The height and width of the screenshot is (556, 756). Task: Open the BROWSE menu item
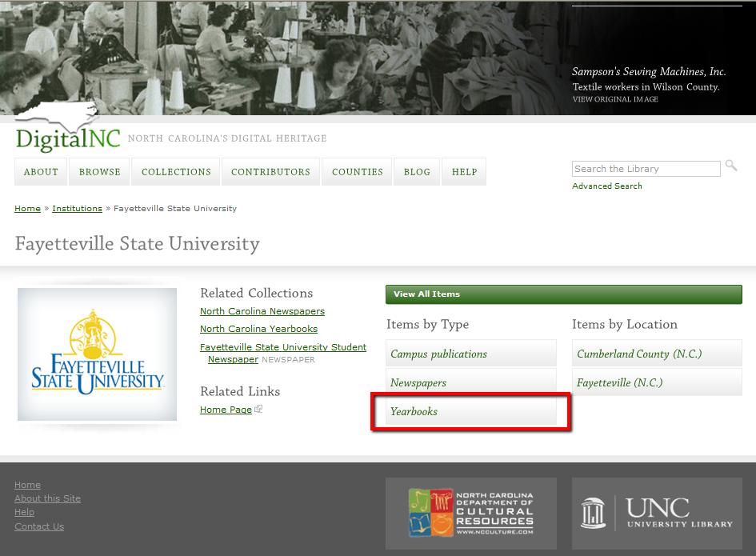(x=99, y=171)
